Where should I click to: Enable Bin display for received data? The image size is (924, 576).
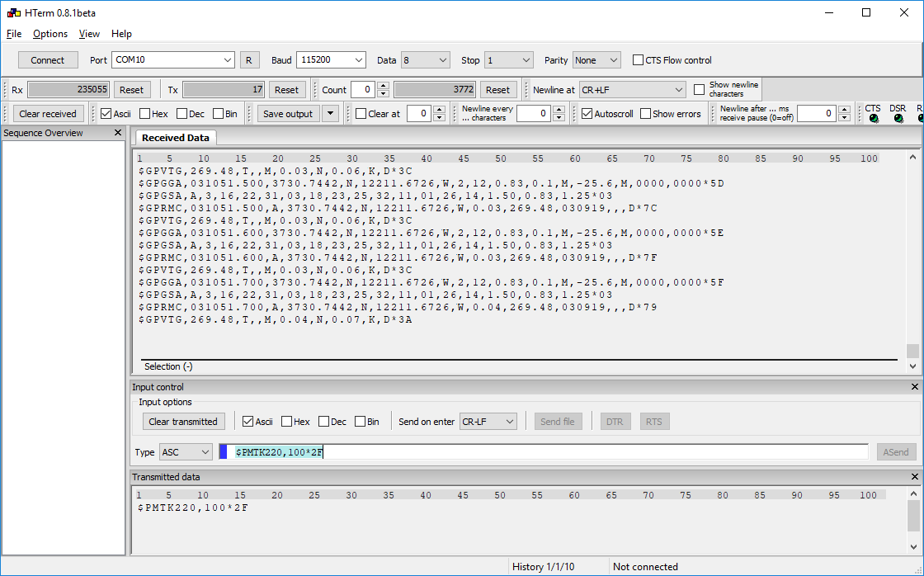pos(218,114)
